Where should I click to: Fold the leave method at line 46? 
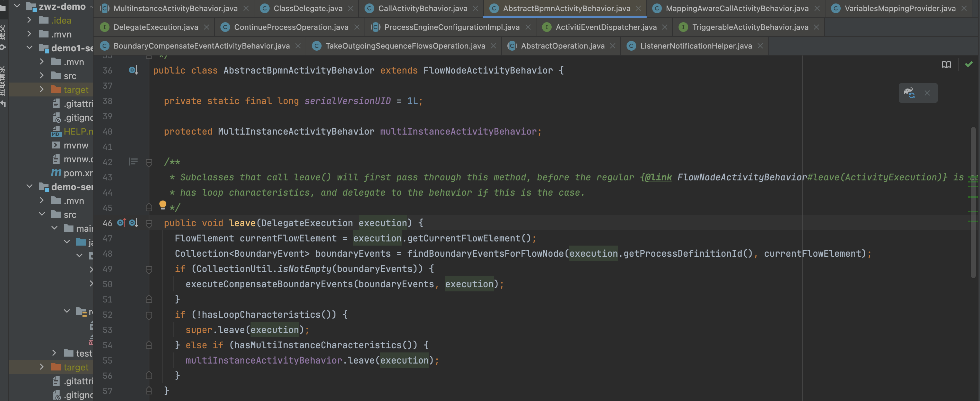(149, 223)
